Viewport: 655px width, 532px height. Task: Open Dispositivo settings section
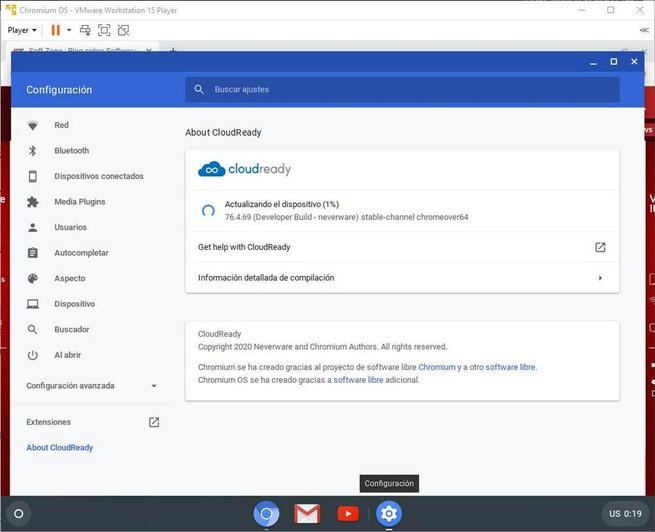coord(74,304)
